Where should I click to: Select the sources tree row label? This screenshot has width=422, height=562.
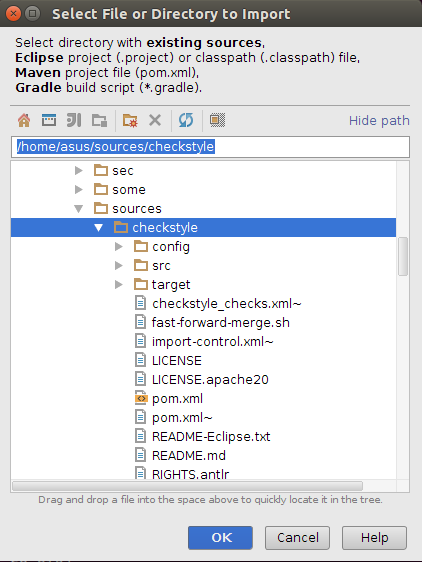pyautogui.click(x=137, y=209)
